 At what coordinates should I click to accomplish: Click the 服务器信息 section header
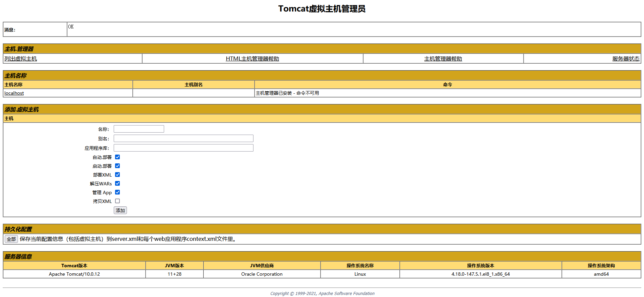(322, 256)
